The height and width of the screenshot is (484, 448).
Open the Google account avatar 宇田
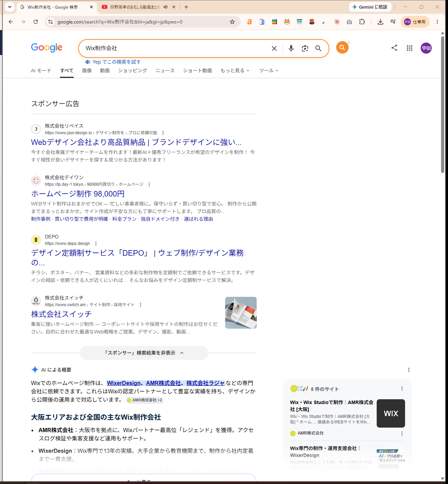tap(426, 48)
